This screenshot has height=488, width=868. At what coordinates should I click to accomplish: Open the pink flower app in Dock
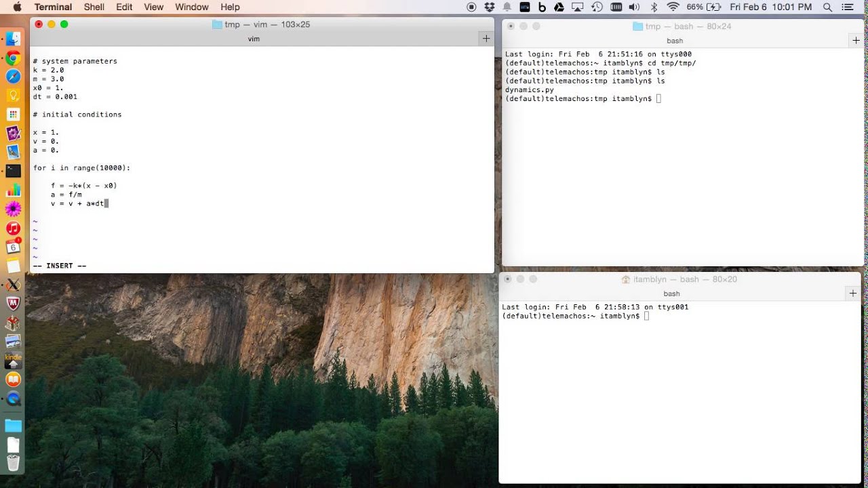pyautogui.click(x=13, y=209)
